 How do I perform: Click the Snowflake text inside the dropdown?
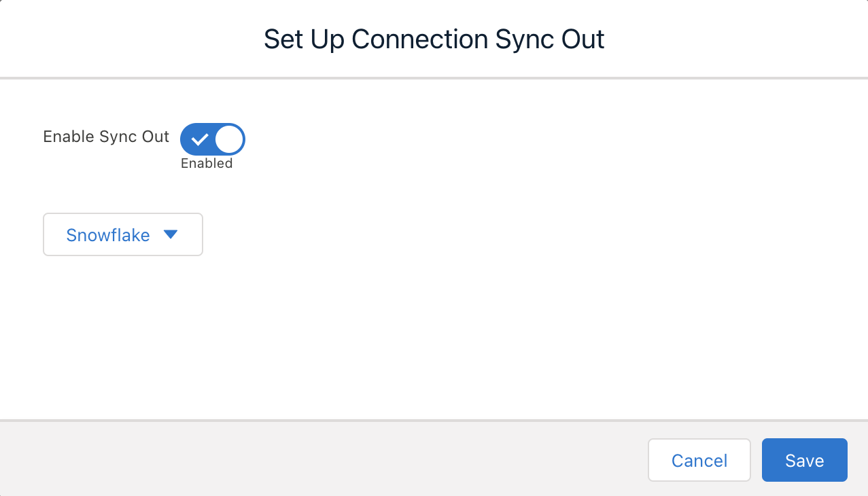point(108,234)
